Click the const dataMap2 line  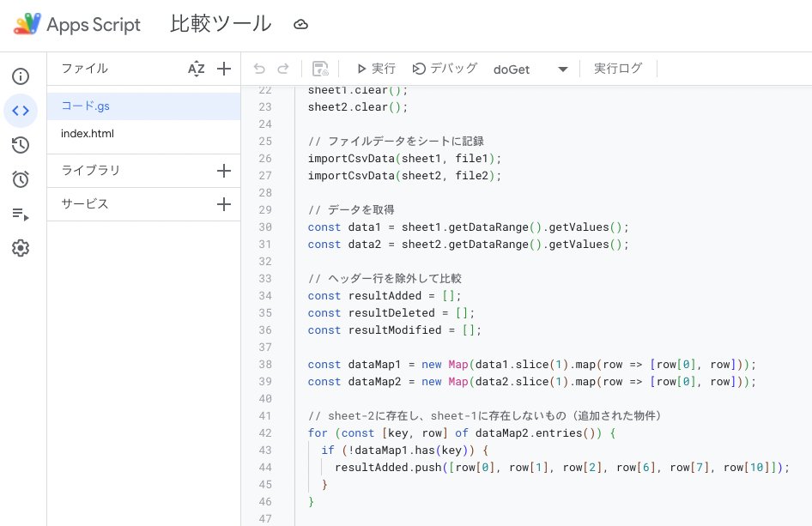pos(532,382)
